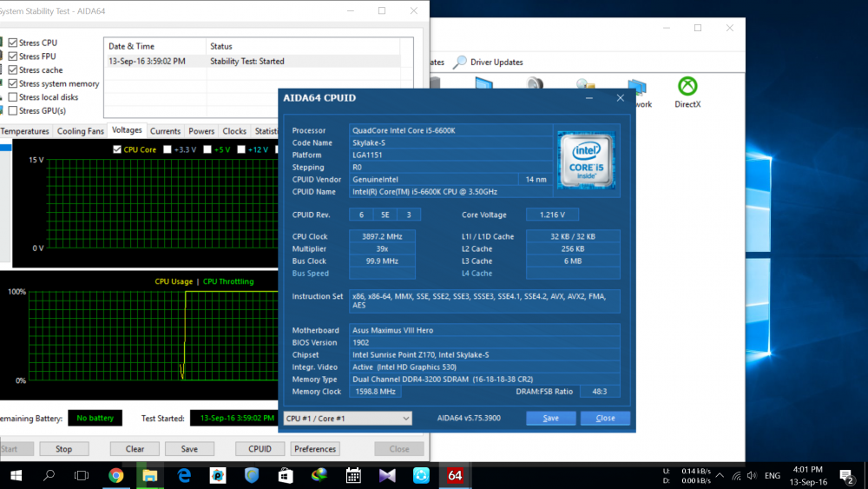This screenshot has width=868, height=489.
Task: Click CPUID button in stability window
Action: tap(260, 449)
